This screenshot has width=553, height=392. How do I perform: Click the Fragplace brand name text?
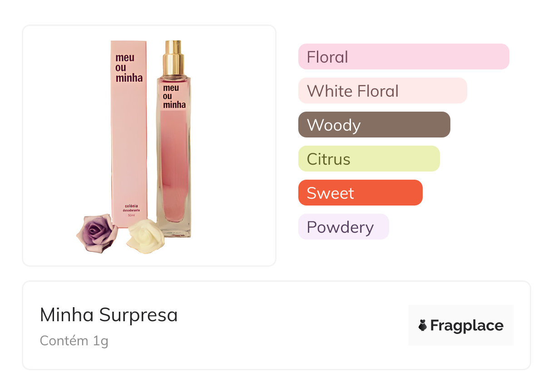point(467,325)
